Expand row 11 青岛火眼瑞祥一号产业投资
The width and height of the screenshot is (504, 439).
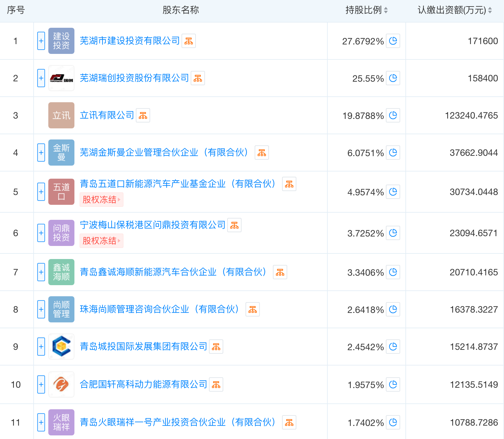[41, 422]
